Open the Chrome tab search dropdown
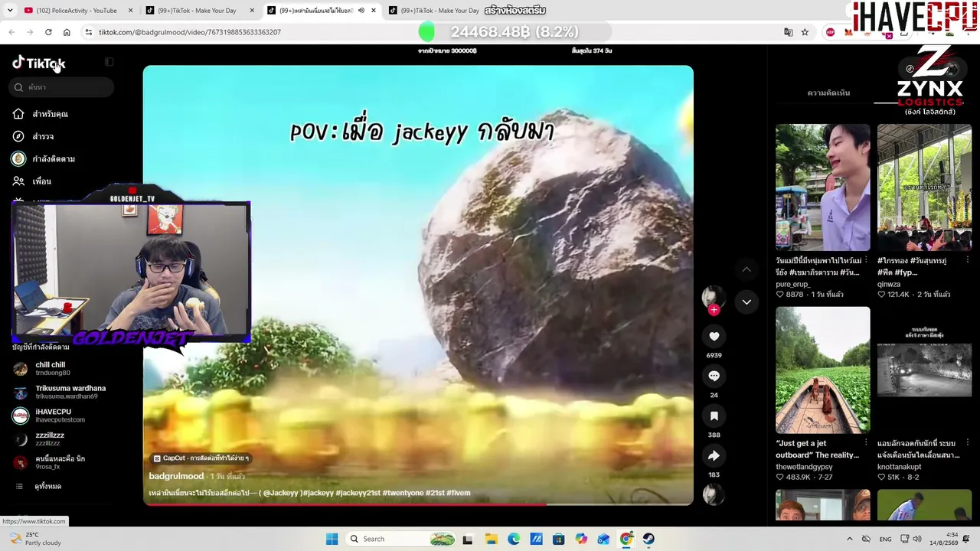Image resolution: width=980 pixels, height=551 pixels. pos(10,11)
